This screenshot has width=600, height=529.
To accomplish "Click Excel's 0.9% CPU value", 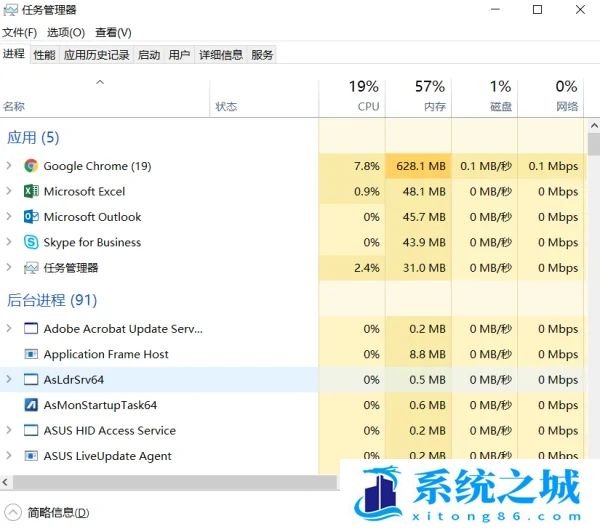I will pos(367,191).
